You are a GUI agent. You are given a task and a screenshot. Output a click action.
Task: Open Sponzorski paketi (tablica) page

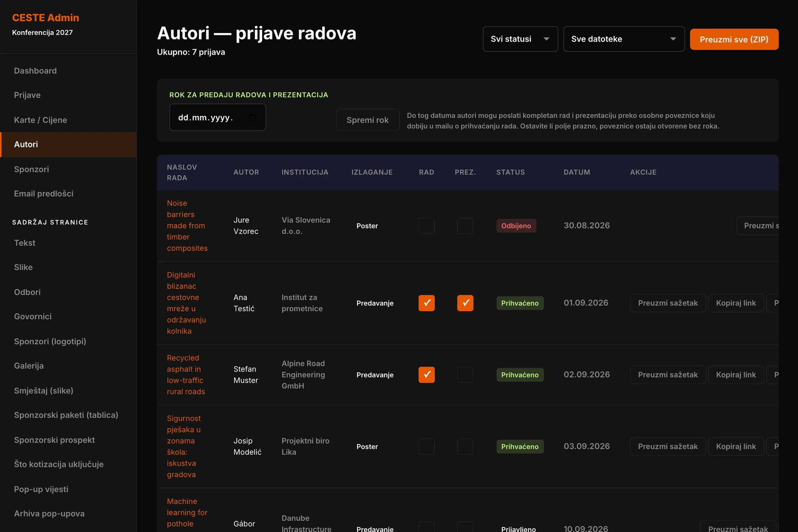[68, 415]
